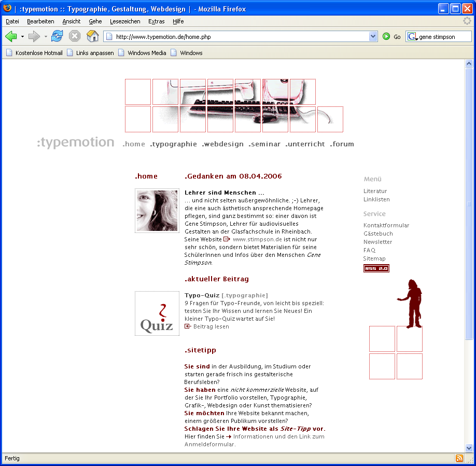Open the Kostenlose Hotmail bookmark
Viewport: 476px width, 466px height.
tap(34, 53)
